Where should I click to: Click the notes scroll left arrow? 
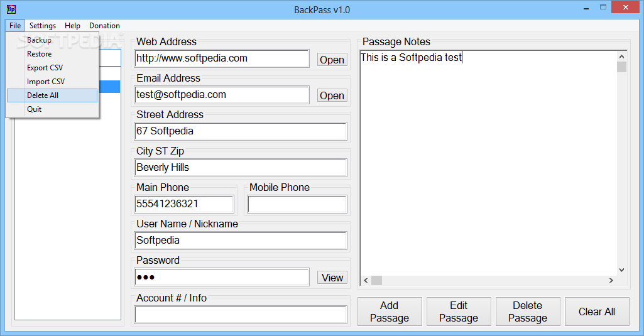366,281
